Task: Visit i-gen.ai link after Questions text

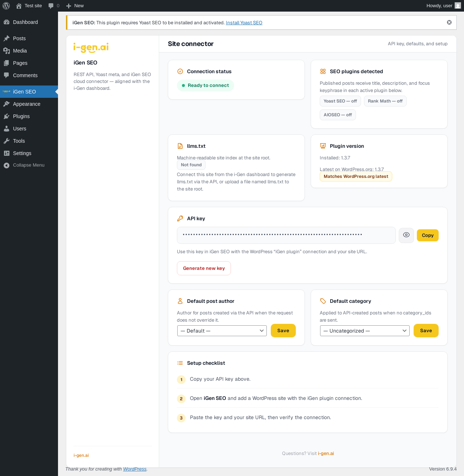Action: point(326,454)
